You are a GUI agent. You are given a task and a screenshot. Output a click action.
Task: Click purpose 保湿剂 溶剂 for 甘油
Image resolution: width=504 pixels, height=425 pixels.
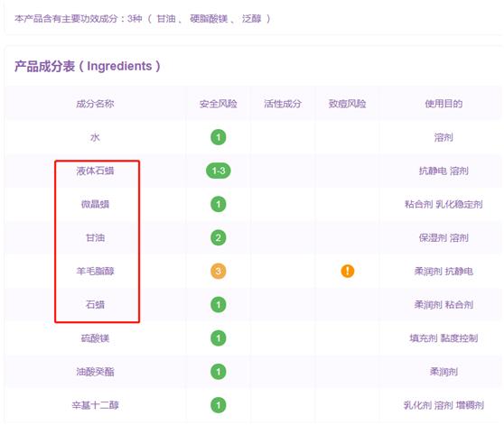coord(443,238)
